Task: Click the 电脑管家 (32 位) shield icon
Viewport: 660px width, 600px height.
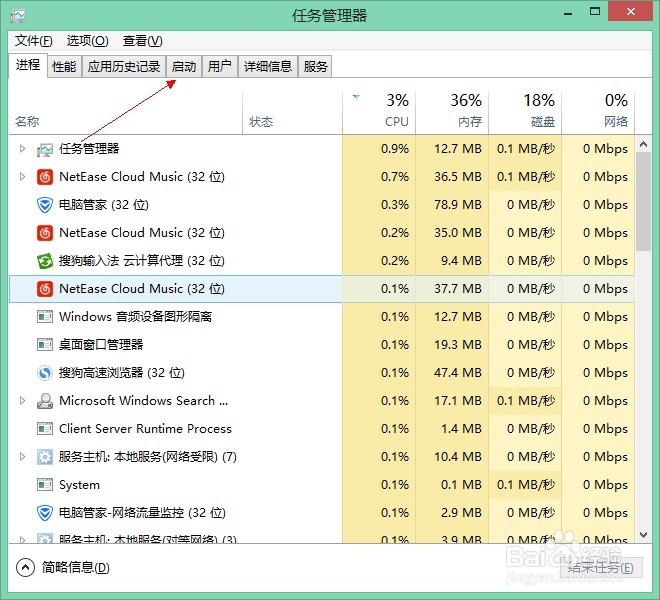Action: [x=45, y=205]
